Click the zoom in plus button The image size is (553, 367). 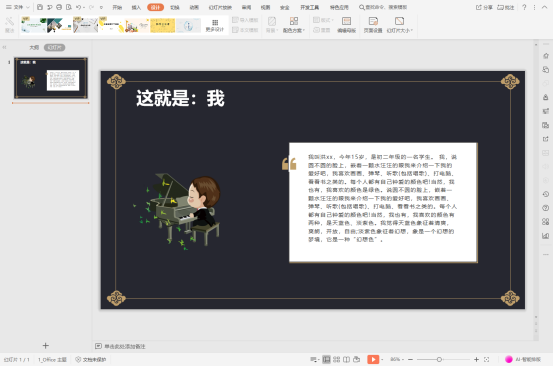click(476, 359)
